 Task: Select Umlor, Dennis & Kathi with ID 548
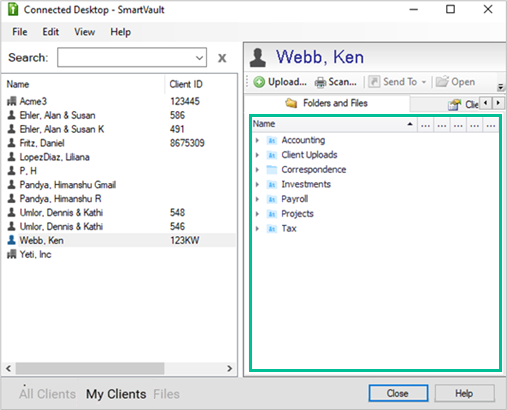pos(120,213)
